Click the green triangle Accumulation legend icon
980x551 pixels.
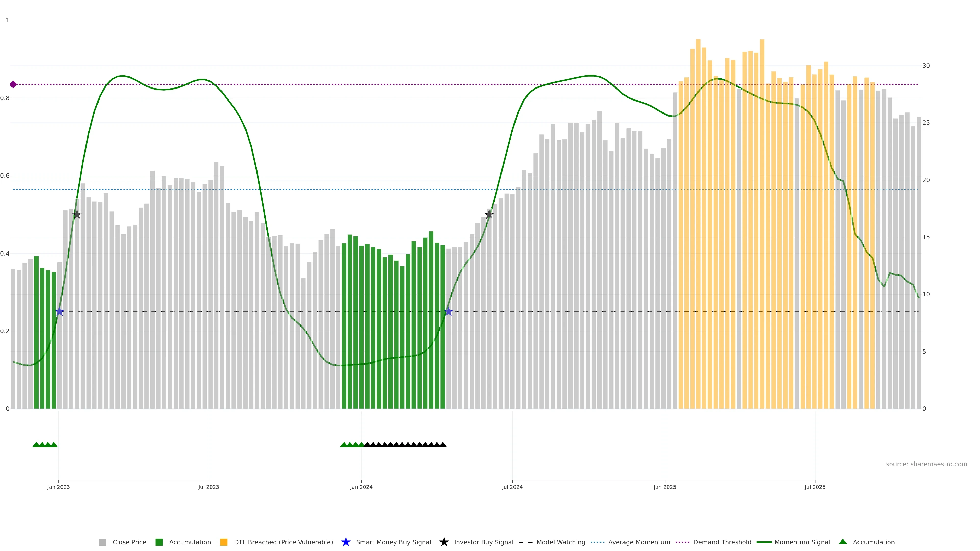coord(843,542)
